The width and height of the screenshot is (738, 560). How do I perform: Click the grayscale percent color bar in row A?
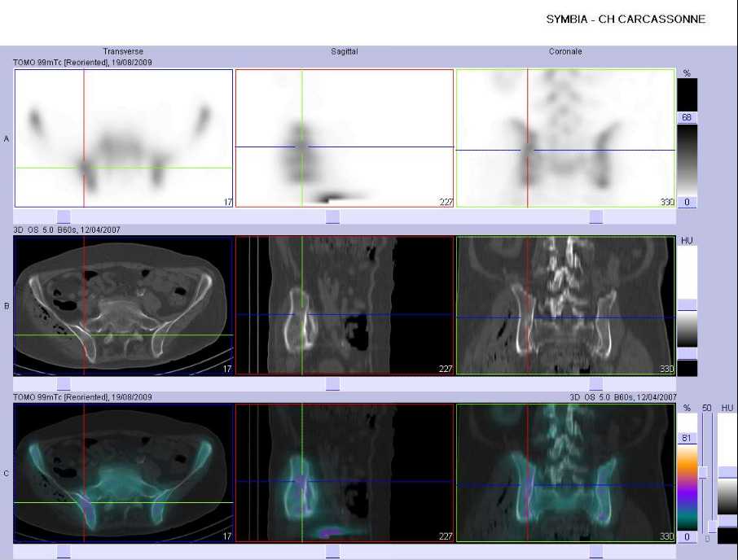(x=687, y=160)
